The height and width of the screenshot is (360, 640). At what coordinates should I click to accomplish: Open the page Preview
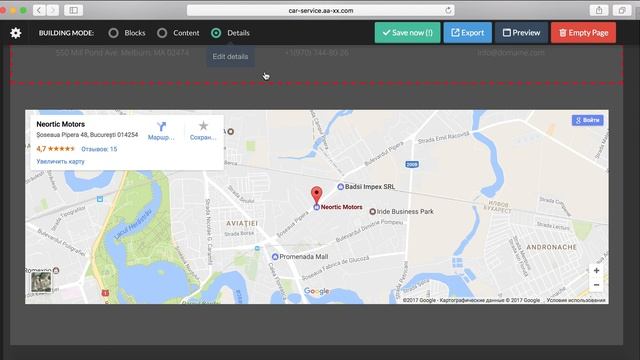521,33
